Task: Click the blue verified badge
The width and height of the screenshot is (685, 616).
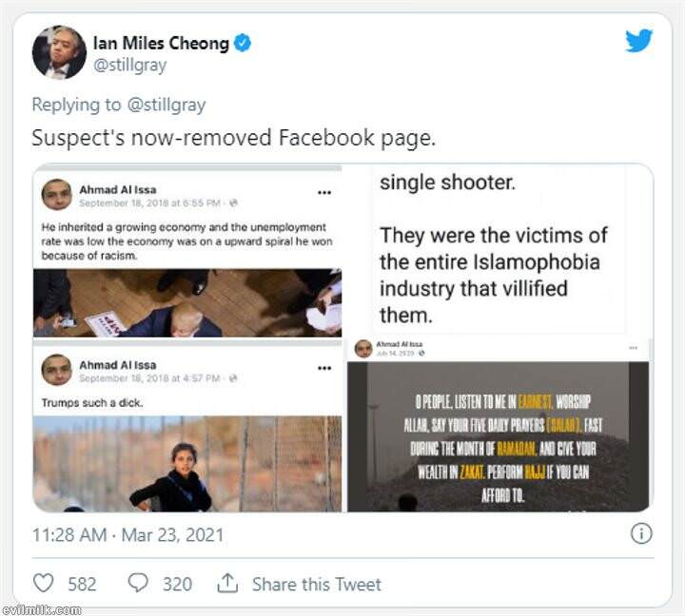Action: pyautogui.click(x=243, y=43)
